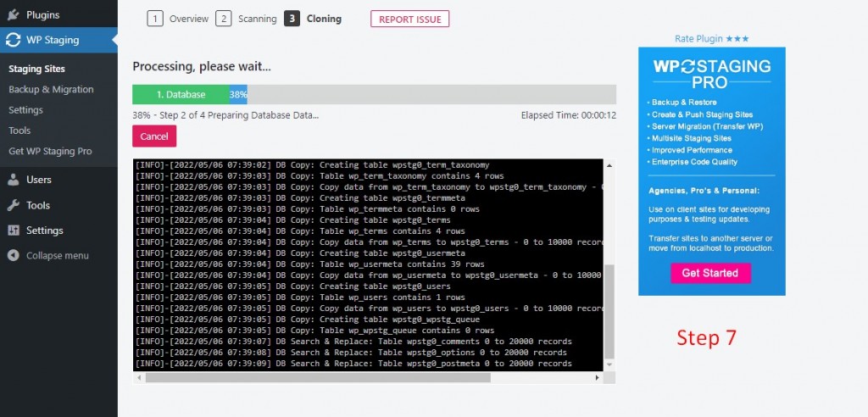The image size is (868, 417).
Task: Click the log horizontal scroll left arrow
Action: point(139,378)
